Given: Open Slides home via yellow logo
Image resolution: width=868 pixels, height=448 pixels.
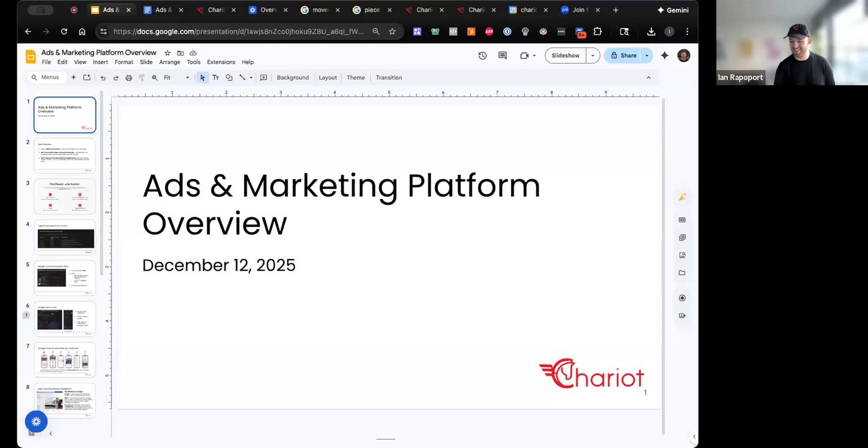Looking at the screenshot, I should (x=31, y=57).
